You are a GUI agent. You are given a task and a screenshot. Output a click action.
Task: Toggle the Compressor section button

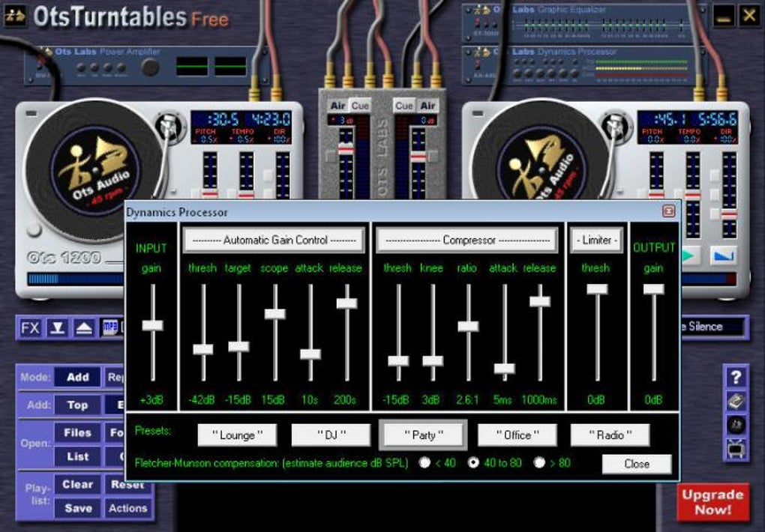tap(467, 241)
